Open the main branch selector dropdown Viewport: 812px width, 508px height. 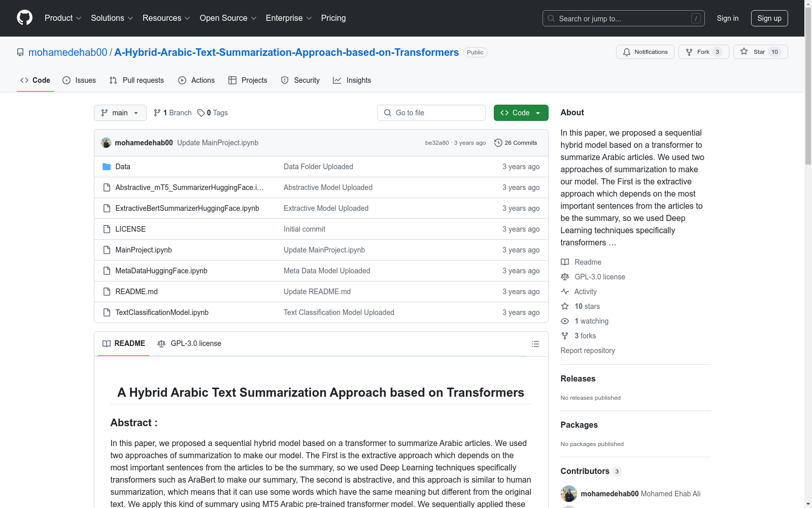pyautogui.click(x=120, y=113)
